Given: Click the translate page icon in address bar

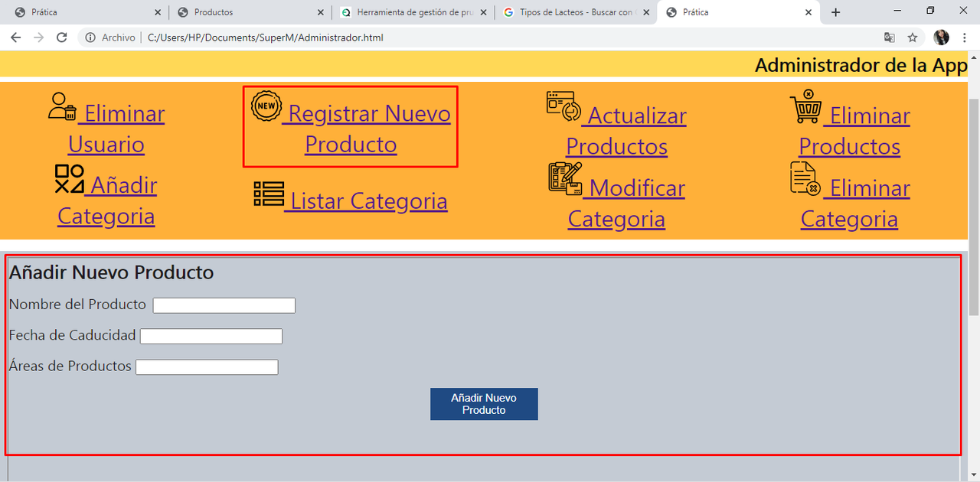Looking at the screenshot, I should (889, 37).
